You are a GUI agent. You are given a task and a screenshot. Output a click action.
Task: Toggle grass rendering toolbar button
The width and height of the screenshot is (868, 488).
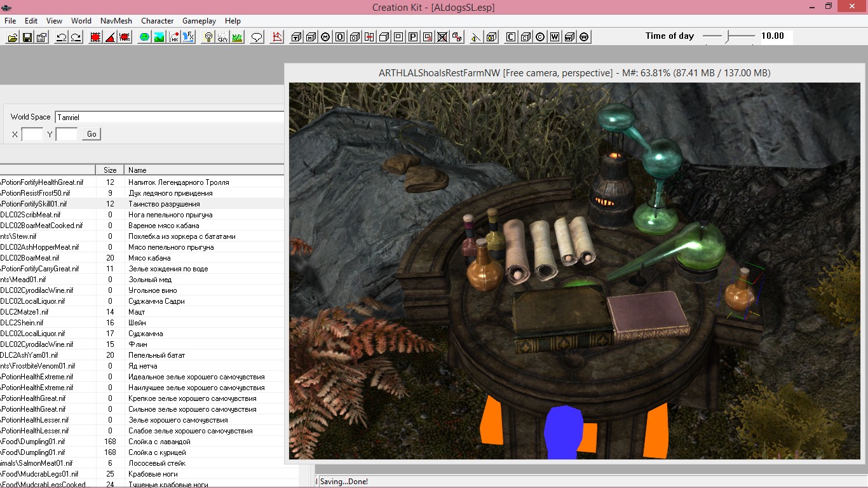point(237,37)
